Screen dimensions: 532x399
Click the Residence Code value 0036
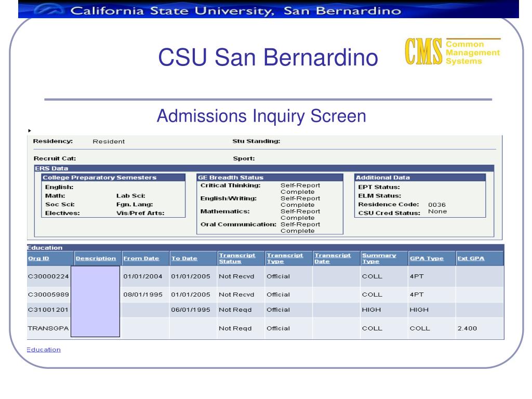(437, 205)
